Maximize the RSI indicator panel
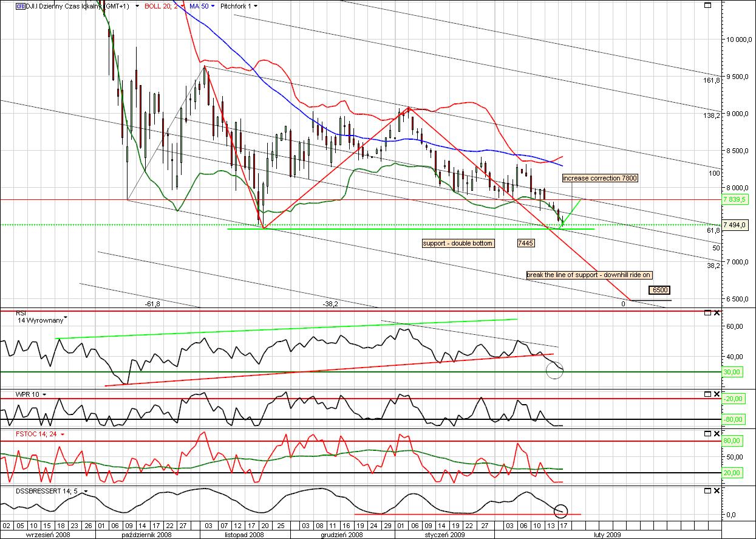Viewport: 756px width, 539px height. point(707,313)
